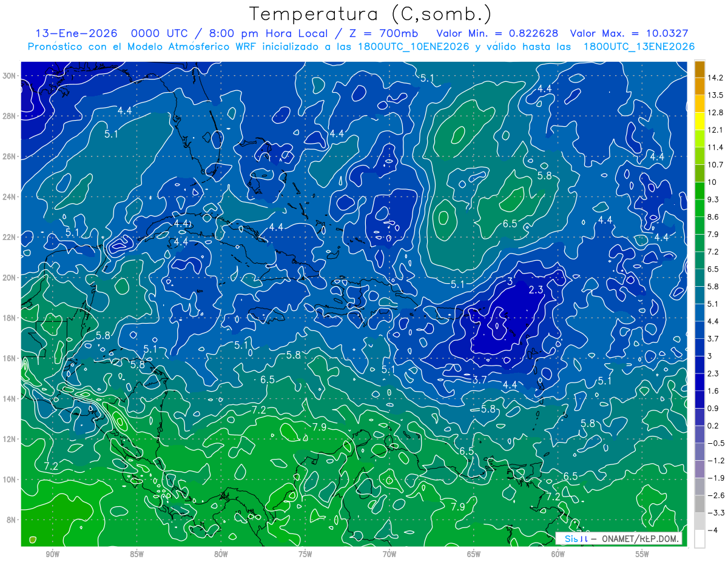Viewport: 728px width, 562px height.
Task: Click the "Valor Max. = 10.0327" value
Action: point(630,33)
